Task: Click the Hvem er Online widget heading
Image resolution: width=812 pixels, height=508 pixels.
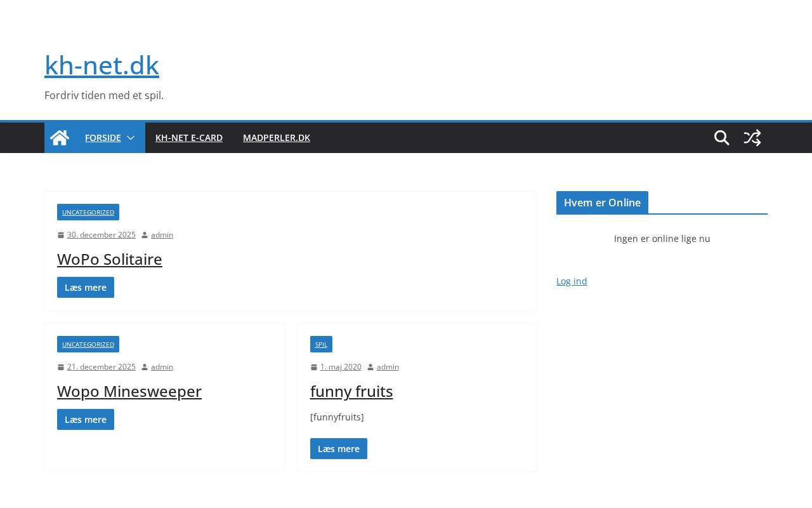Action: [602, 203]
